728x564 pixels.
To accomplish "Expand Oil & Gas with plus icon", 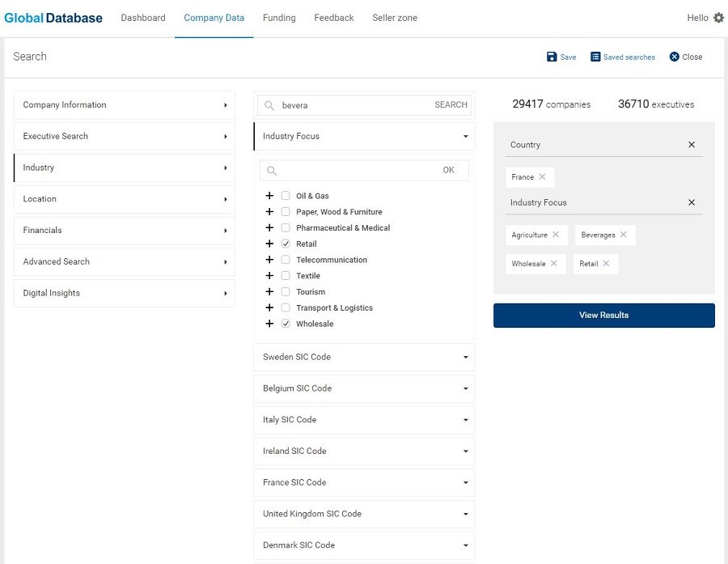I will coord(269,196).
